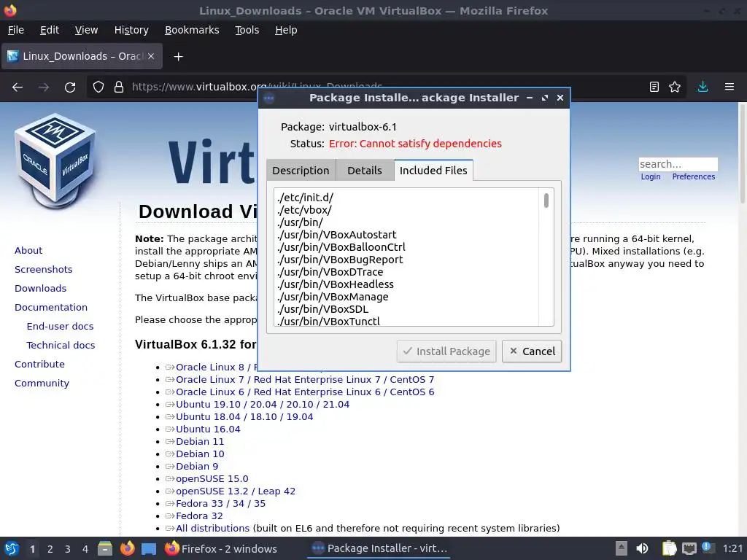The height and width of the screenshot is (560, 747).
Task: Launch Firefox from the taskbar quick launcher
Action: 127,548
